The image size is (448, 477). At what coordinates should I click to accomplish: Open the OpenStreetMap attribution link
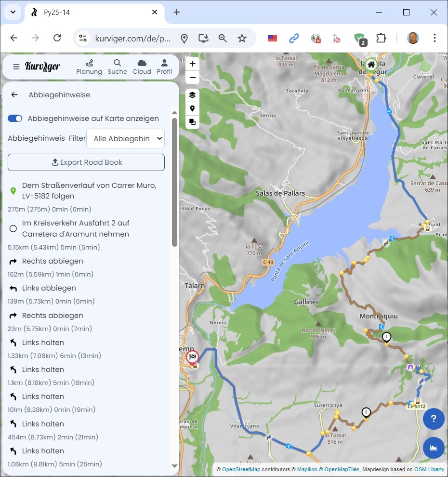[241, 469]
